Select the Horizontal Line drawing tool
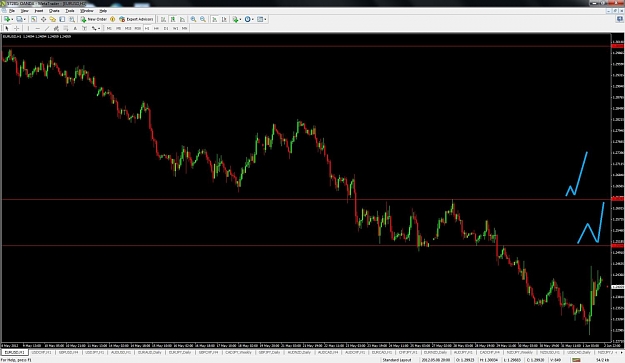 (x=37, y=28)
